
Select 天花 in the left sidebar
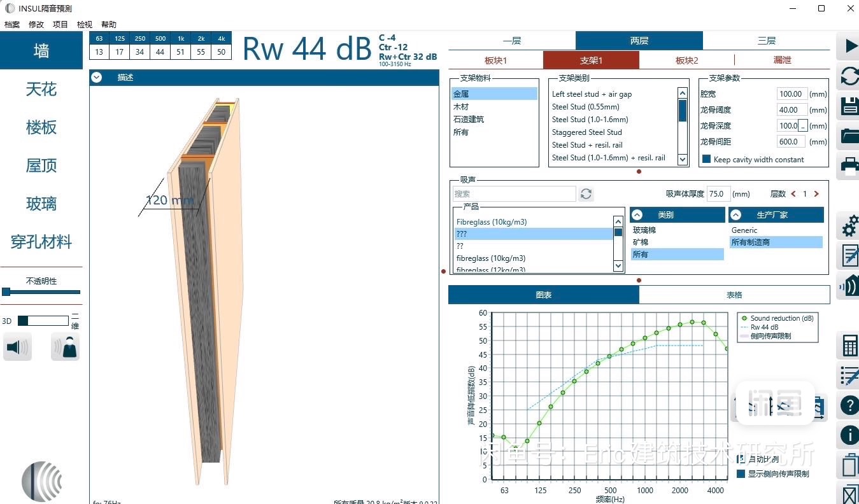[41, 89]
